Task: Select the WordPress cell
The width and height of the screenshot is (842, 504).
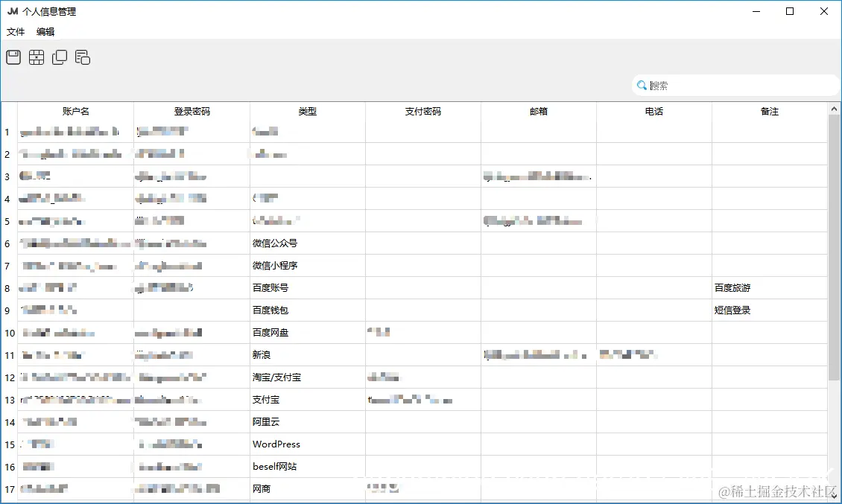Action: pos(308,444)
